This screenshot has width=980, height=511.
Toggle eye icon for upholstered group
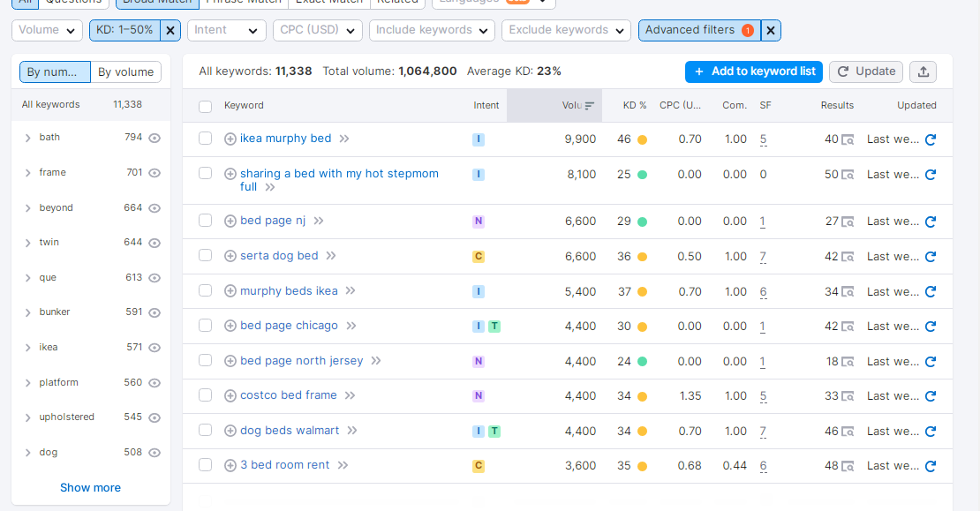coord(155,417)
